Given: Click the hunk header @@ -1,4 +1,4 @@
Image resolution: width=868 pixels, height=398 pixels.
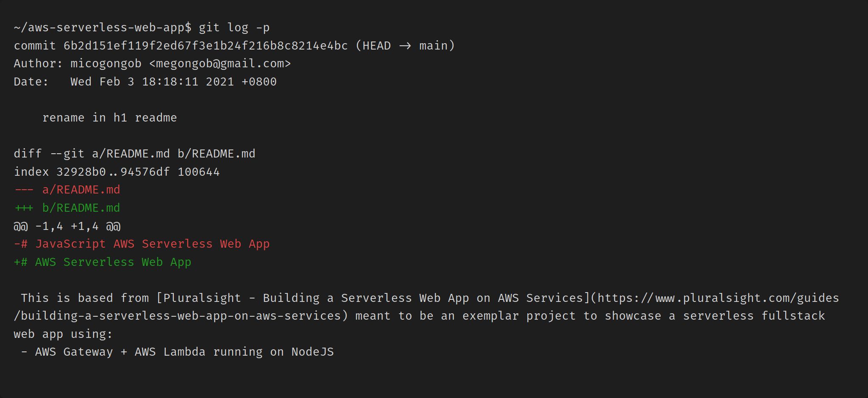Looking at the screenshot, I should 67,226.
